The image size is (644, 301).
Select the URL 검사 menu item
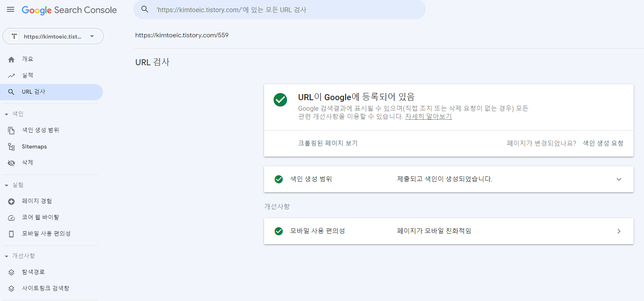[x=51, y=92]
